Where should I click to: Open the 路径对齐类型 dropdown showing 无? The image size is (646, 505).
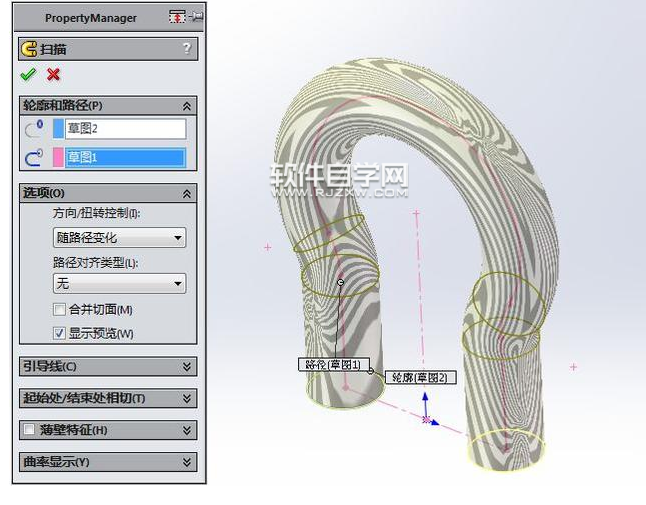(x=119, y=283)
